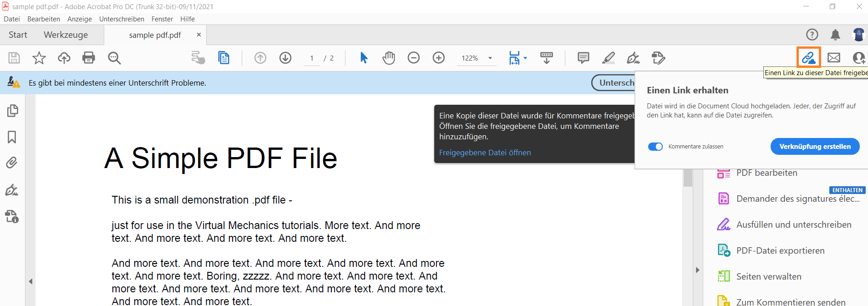Screen dimensions: 868x306
Task: Click the print icon in toolbar
Action: click(x=89, y=58)
